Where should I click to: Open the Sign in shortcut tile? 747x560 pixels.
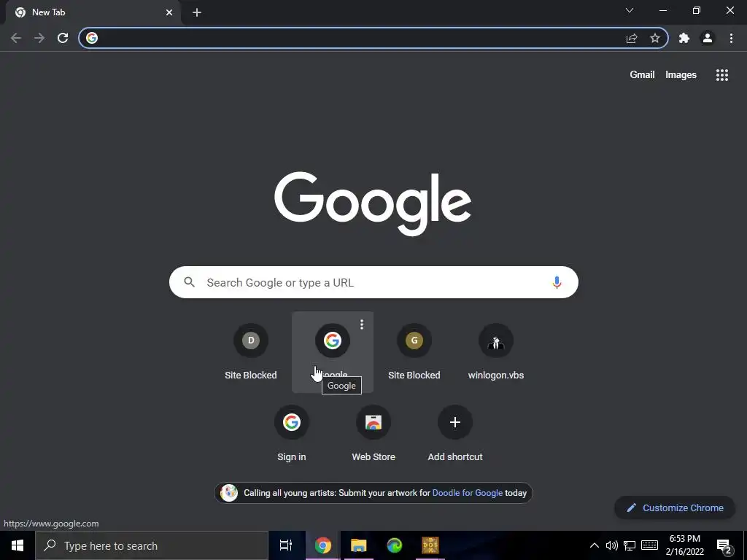[x=292, y=434]
